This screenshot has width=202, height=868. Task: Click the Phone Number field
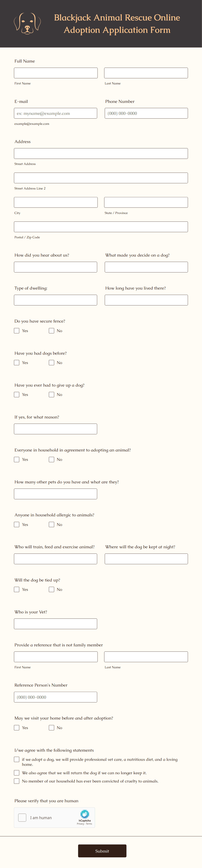pos(146,113)
